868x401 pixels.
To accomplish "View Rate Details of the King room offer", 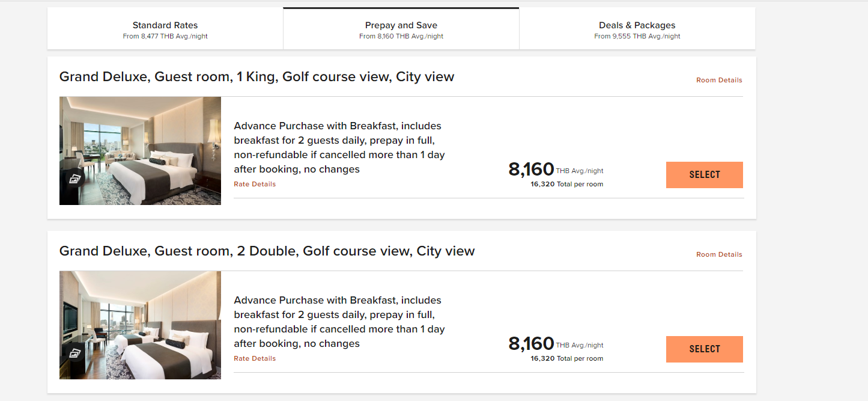I will (x=254, y=184).
